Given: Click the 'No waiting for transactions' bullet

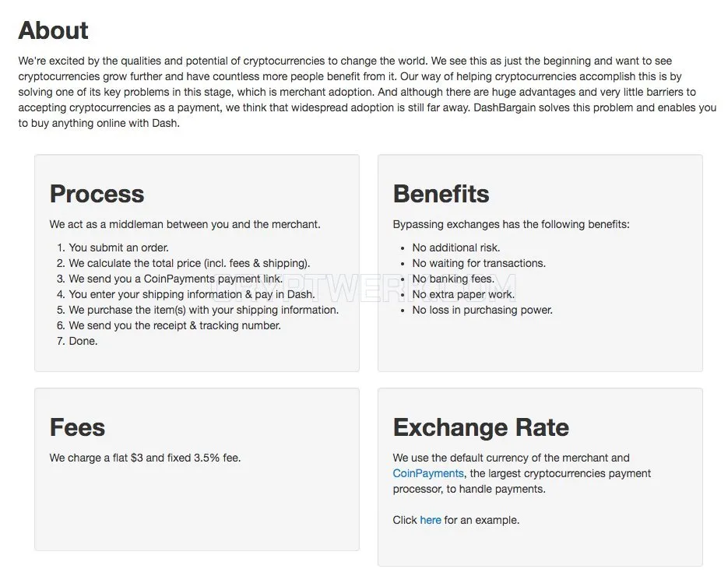Looking at the screenshot, I should 479,263.
